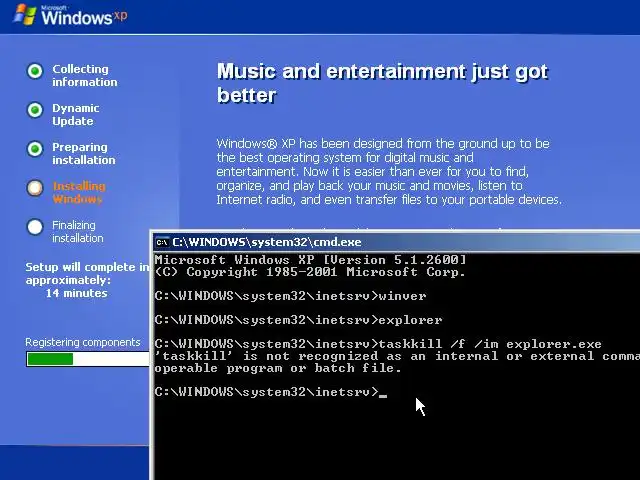Select the Installing Windows step indicator
Viewport: 640px width, 480px height.
click(35, 188)
